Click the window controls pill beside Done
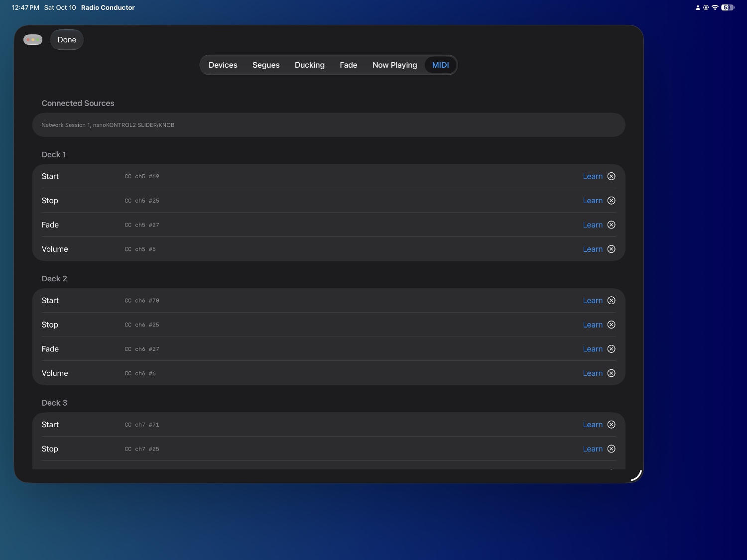 click(x=33, y=40)
